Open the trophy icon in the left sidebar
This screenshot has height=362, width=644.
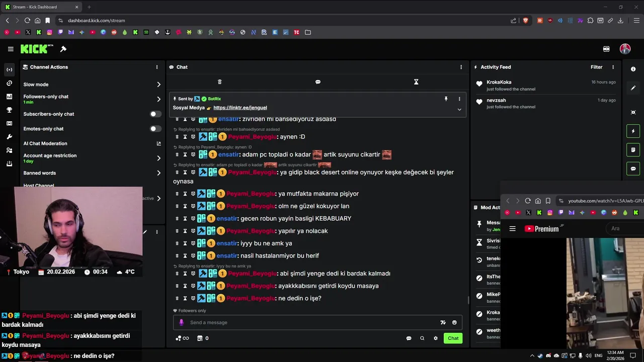[9, 110]
